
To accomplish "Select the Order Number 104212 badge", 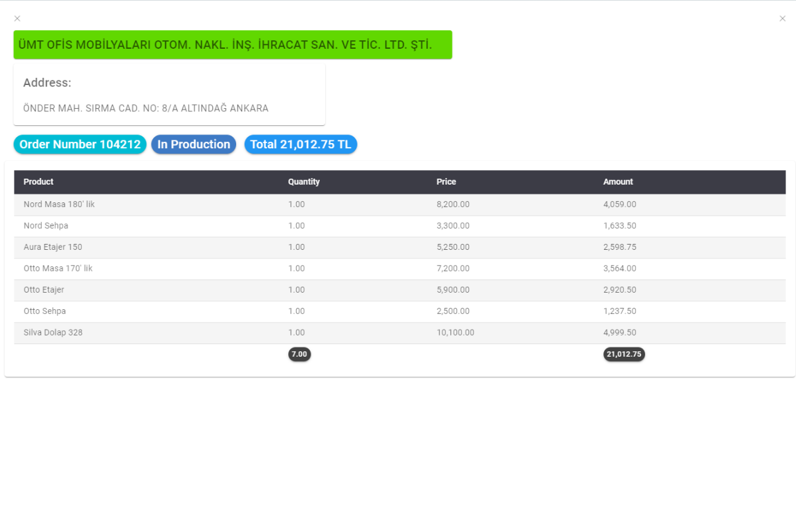I will [80, 144].
